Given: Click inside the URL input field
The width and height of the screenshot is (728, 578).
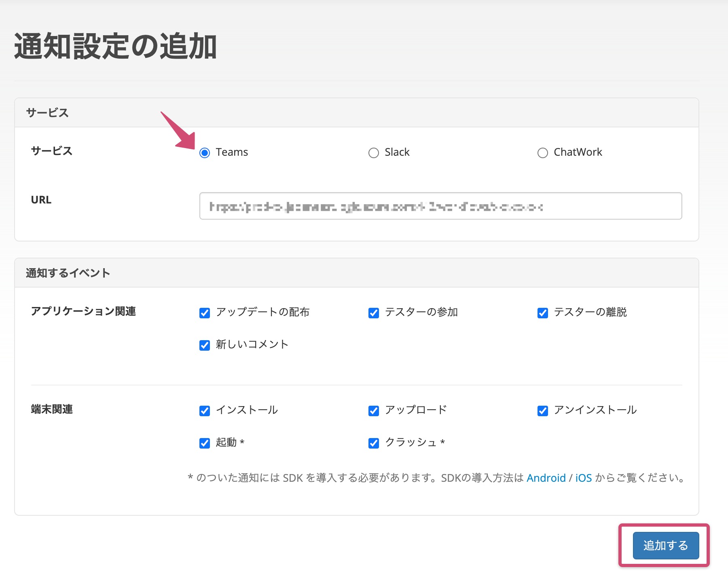Looking at the screenshot, I should tap(440, 206).
